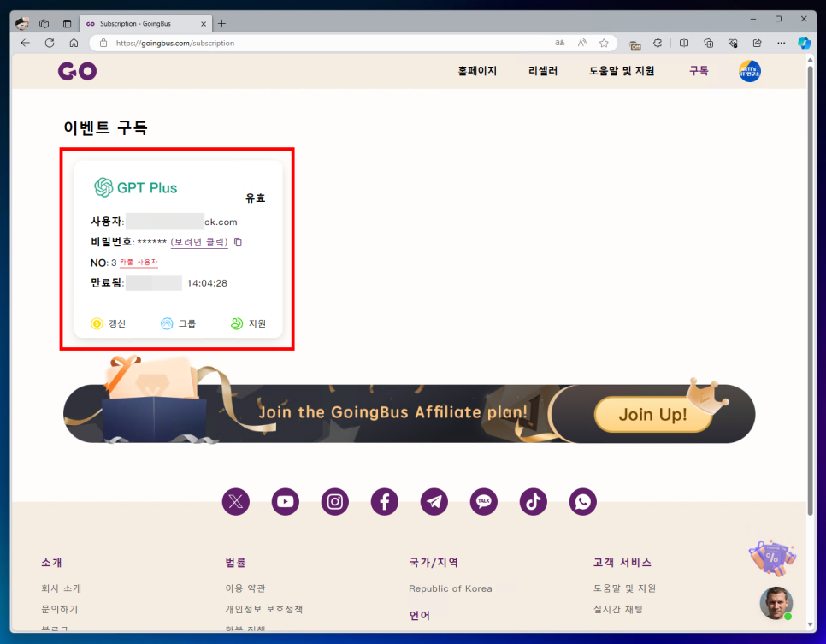826x644 pixels.
Task: Open the WhatsApp social icon
Action: coord(582,502)
